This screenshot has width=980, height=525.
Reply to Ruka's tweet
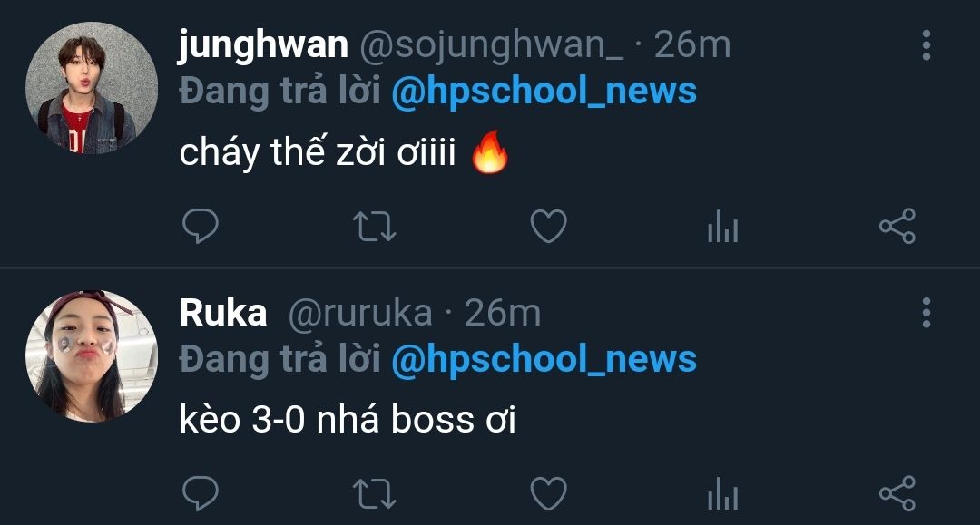[200, 493]
